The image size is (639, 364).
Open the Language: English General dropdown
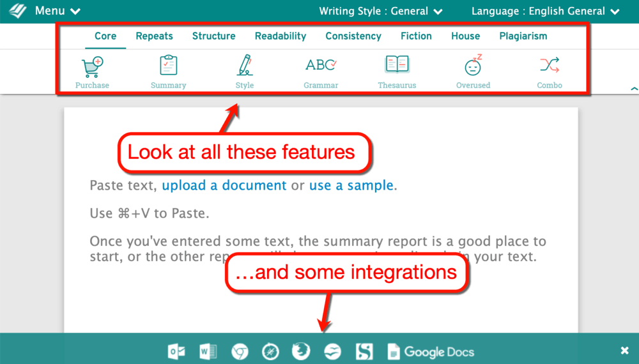coord(545,11)
